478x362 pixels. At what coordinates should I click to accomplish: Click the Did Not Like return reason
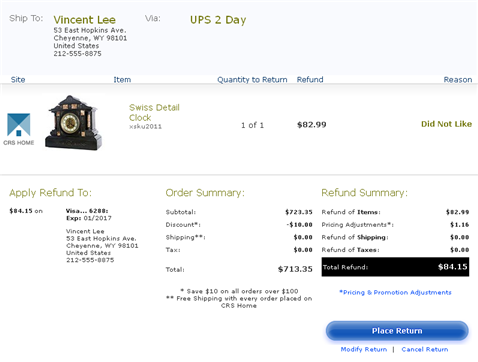click(446, 124)
